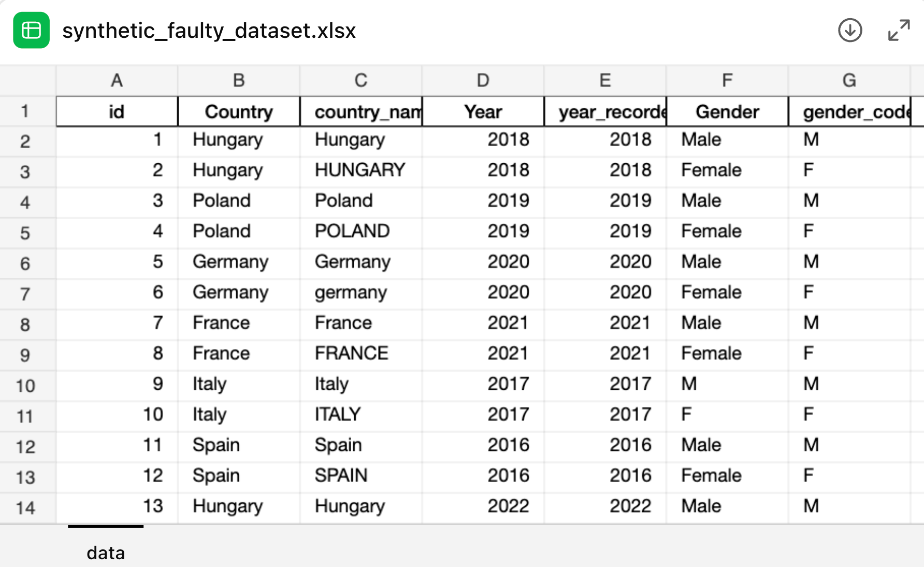924x567 pixels.
Task: Select the HUNGARY cell in uppercase
Action: (360, 170)
